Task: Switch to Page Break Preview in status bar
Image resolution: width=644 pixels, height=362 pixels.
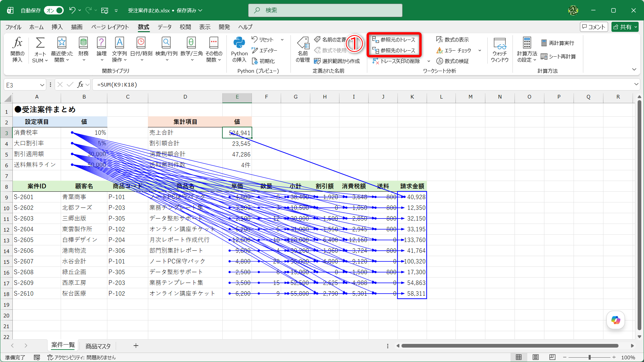Action: pyautogui.click(x=552, y=357)
